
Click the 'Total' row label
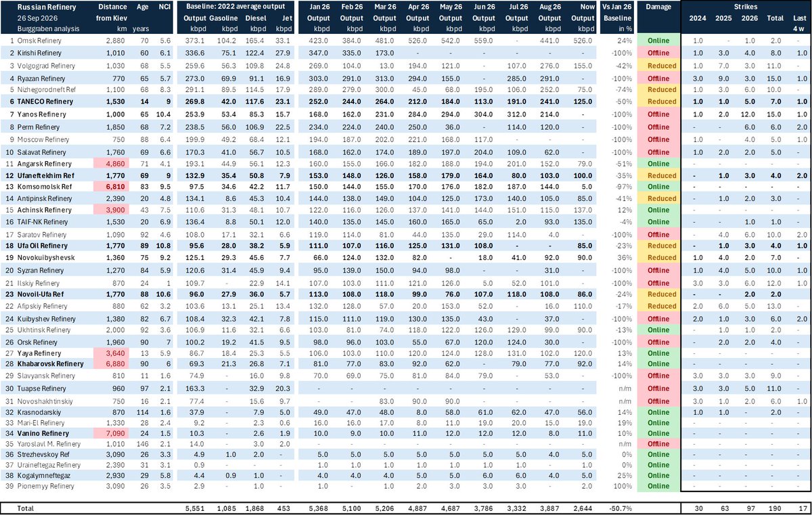click(26, 507)
